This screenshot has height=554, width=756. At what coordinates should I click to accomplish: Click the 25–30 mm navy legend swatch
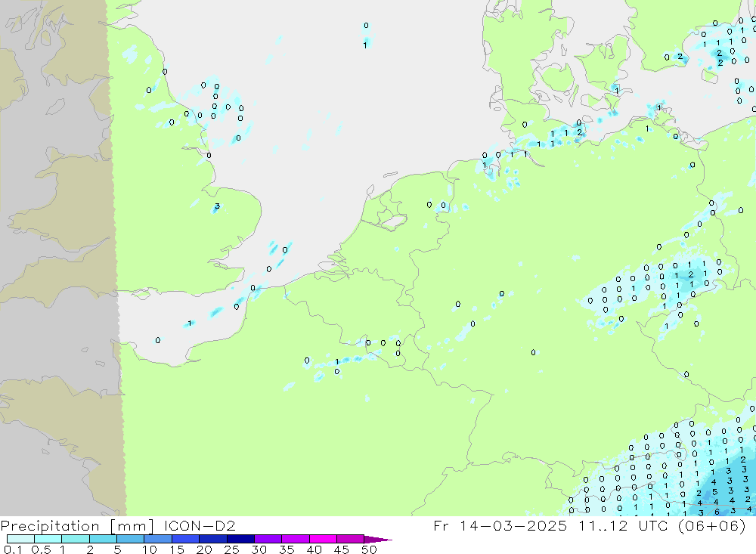point(240,539)
